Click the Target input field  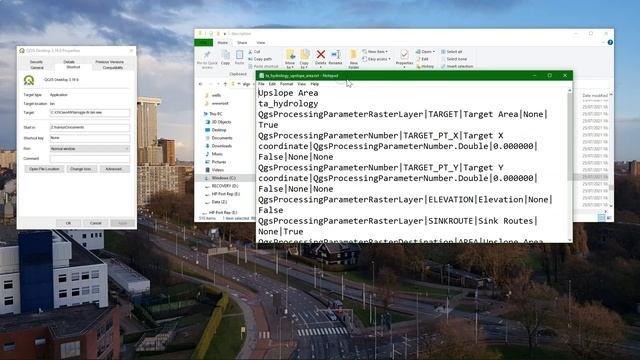point(89,113)
